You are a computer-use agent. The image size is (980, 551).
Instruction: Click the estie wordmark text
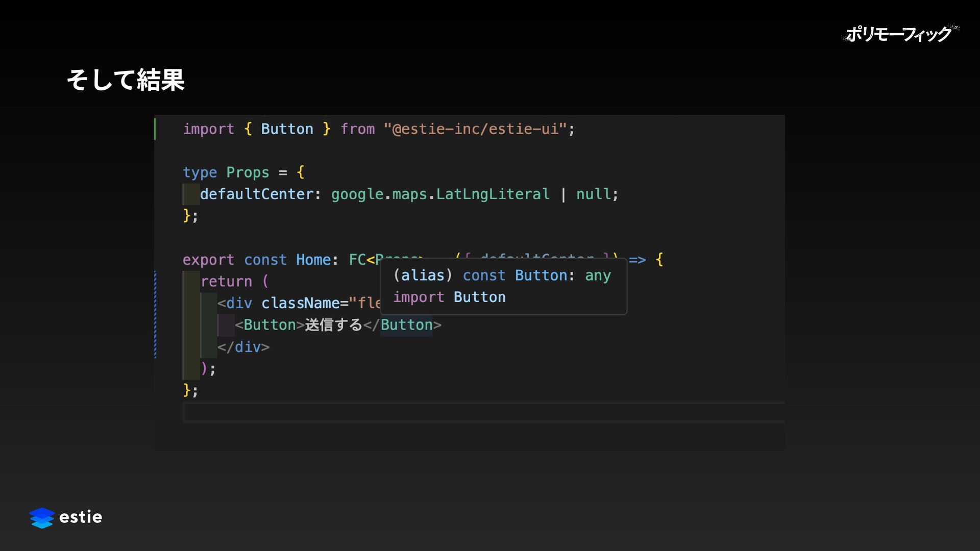(x=81, y=517)
